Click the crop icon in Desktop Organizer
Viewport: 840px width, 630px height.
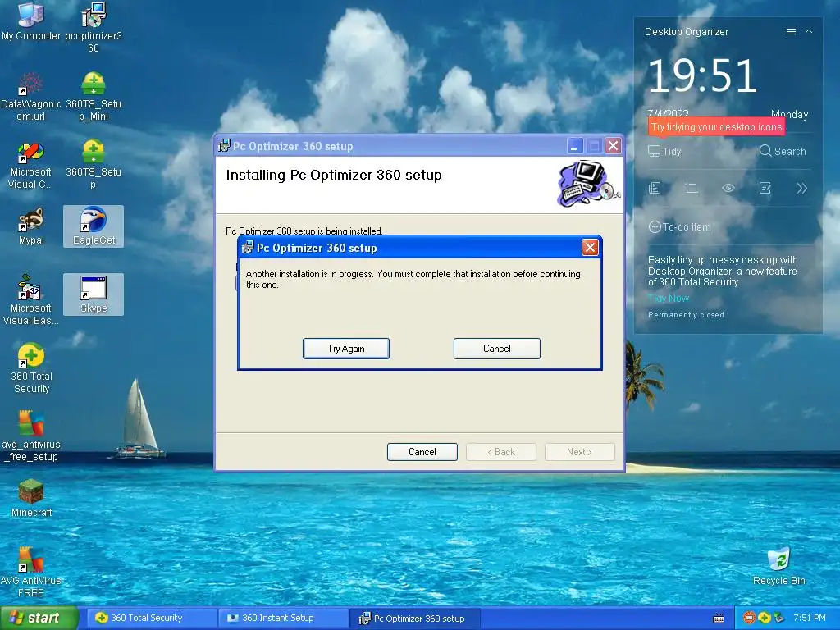pyautogui.click(x=692, y=188)
